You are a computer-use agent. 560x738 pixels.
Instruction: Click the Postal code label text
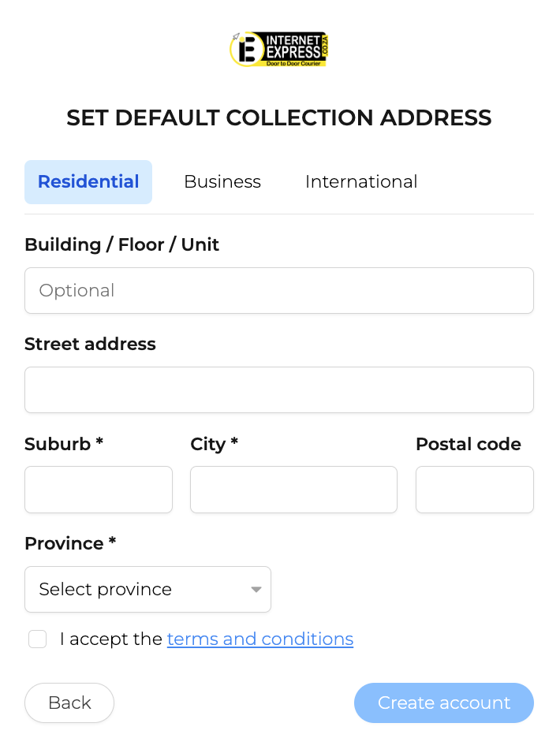469,444
